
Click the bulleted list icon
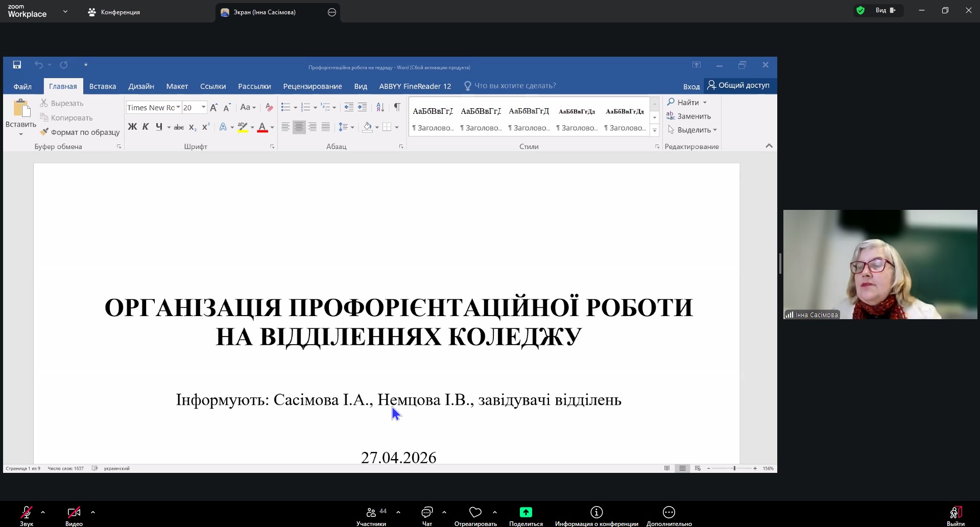point(285,107)
